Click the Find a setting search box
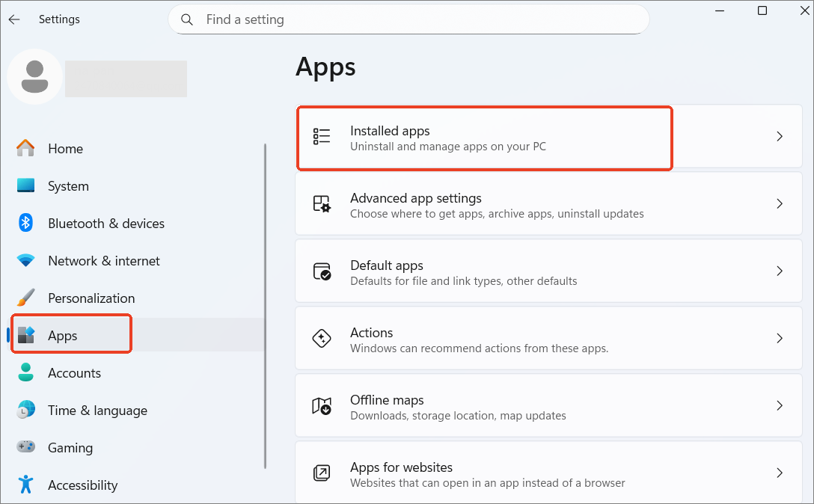The image size is (814, 504). coord(419,20)
